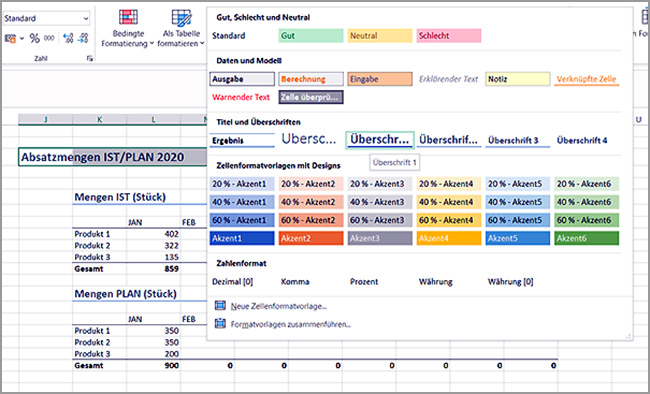Open the Standard number format dropdown

point(85,18)
